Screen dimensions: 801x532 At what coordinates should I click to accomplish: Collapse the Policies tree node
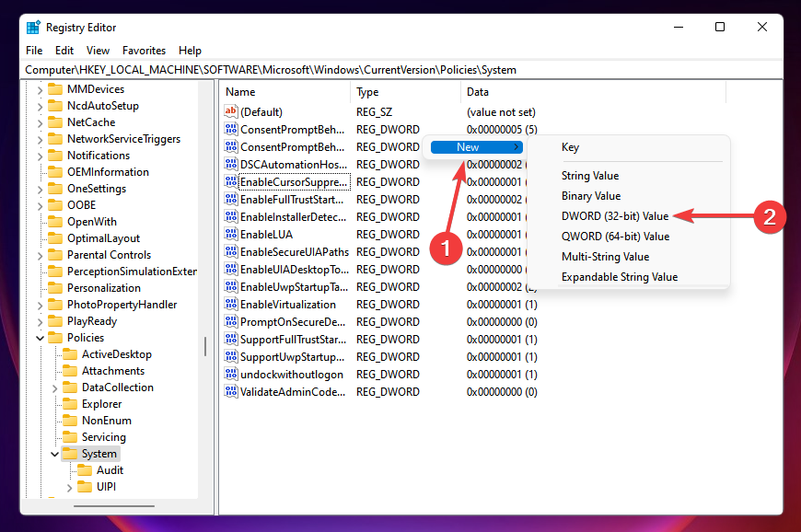coord(40,338)
